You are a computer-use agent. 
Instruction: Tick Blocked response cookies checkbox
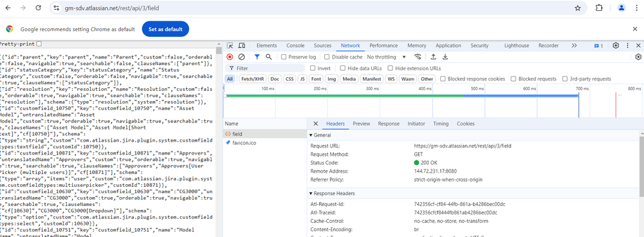pos(443,79)
